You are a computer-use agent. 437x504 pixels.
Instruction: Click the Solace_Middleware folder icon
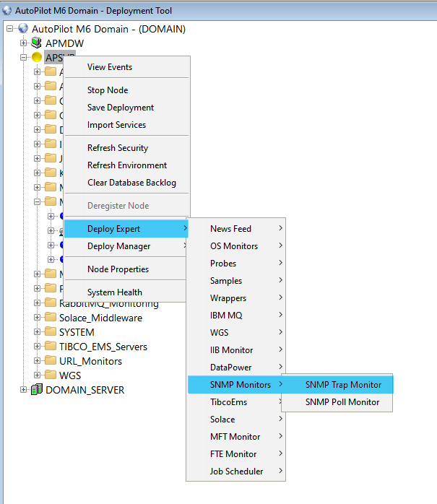[51, 317]
